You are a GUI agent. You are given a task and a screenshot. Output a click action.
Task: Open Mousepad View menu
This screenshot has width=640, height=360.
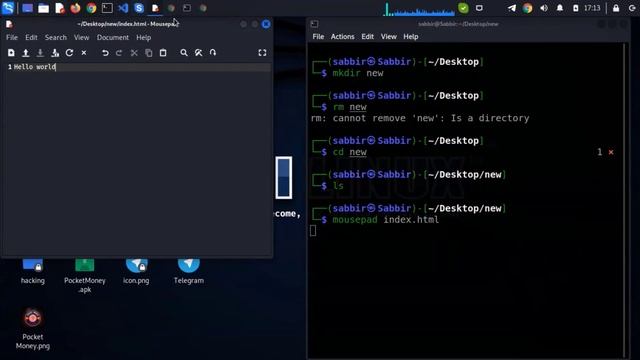coord(82,38)
